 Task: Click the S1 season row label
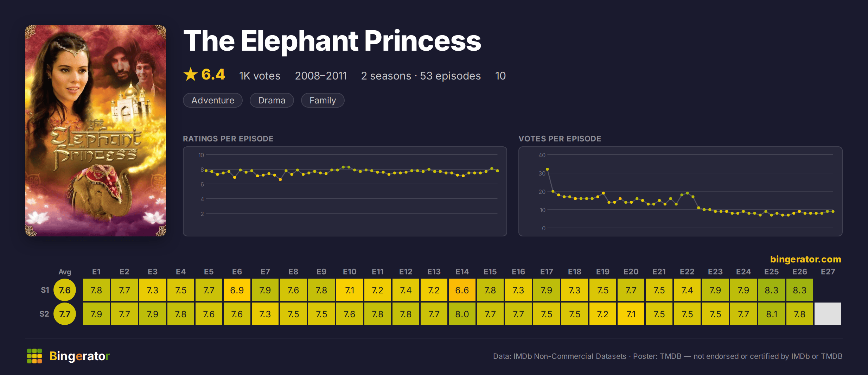[45, 290]
